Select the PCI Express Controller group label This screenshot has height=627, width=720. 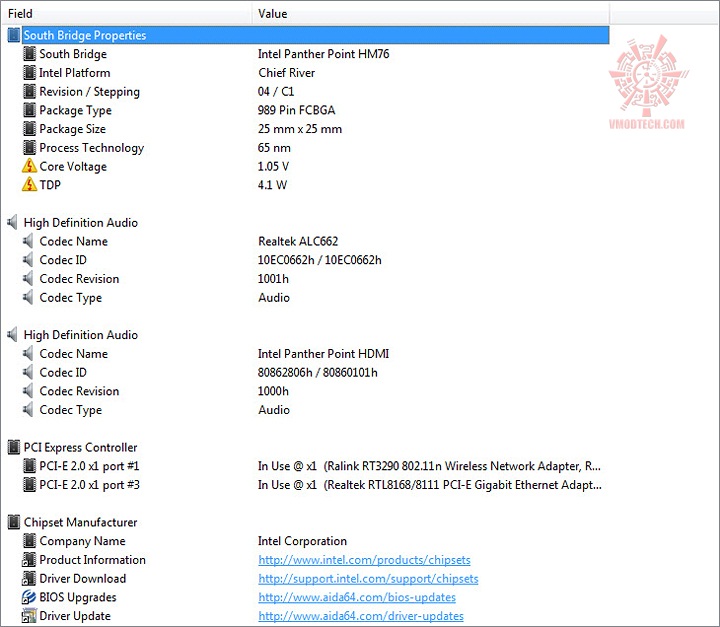[x=80, y=447]
